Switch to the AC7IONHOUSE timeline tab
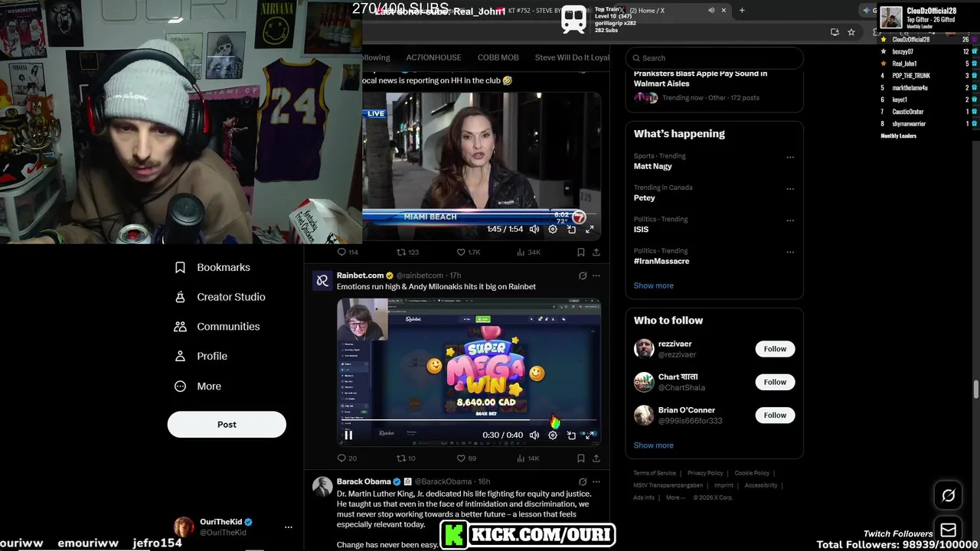 click(433, 57)
